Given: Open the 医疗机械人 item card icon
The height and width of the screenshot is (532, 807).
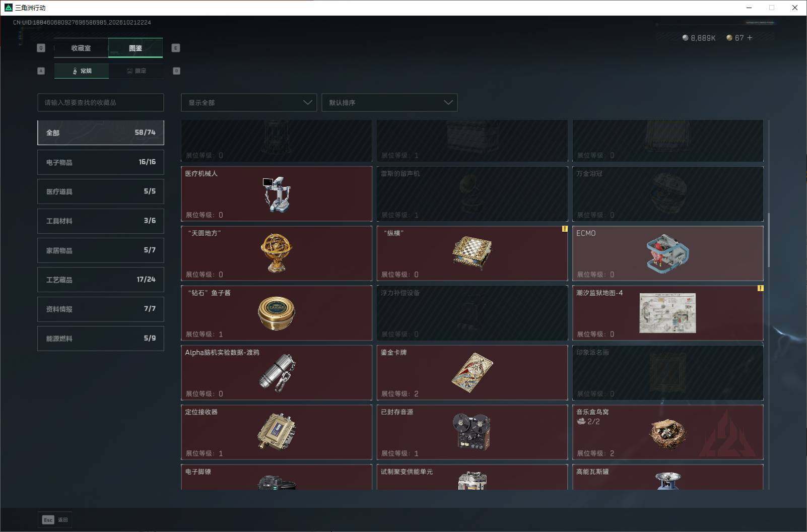Looking at the screenshot, I should pyautogui.click(x=276, y=194).
